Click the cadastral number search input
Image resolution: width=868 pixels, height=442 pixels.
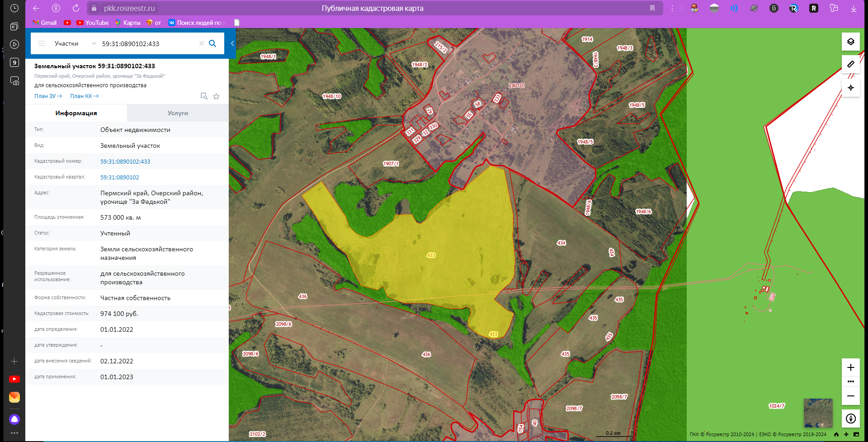pyautogui.click(x=148, y=43)
